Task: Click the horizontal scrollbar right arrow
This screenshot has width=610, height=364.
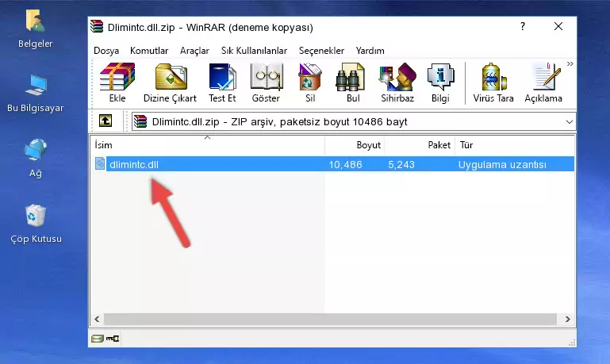Action: [568, 320]
